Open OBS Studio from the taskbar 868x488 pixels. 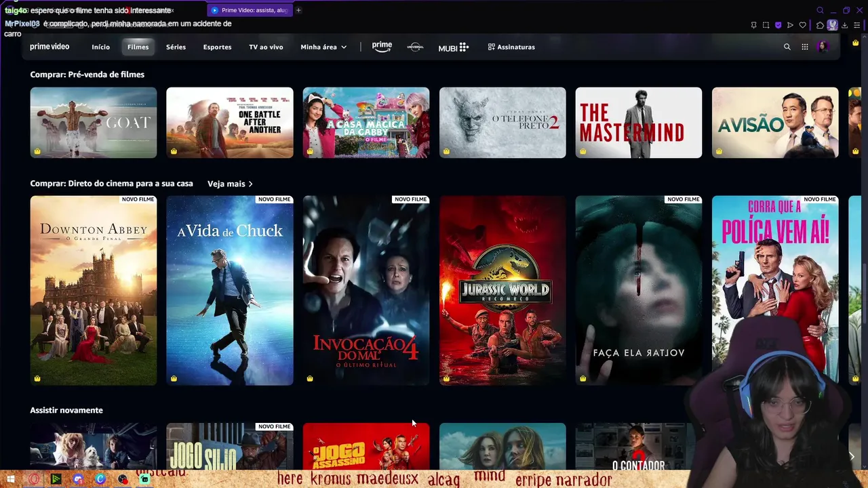123,479
